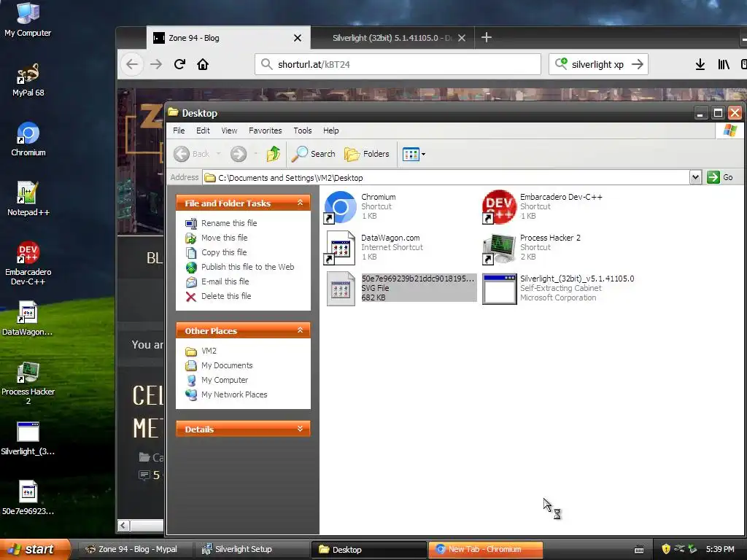Click the Go button in Explorer
This screenshot has width=747, height=560.
click(720, 177)
